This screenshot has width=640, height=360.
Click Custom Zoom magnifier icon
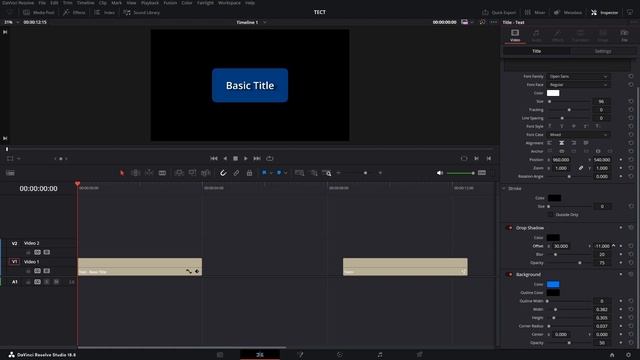coord(327,173)
